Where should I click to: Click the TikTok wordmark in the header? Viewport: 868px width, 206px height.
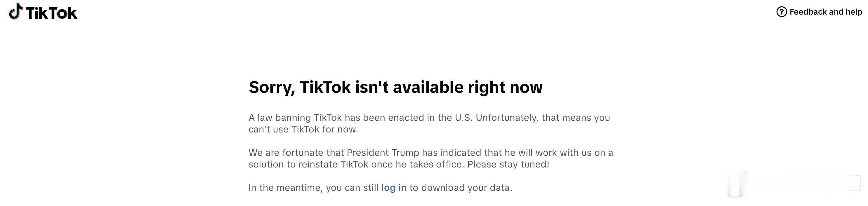[52, 13]
